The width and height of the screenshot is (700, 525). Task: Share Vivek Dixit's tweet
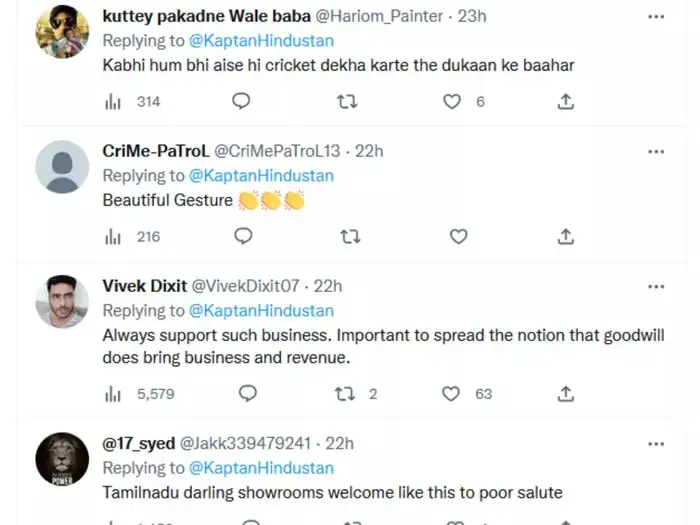click(565, 394)
